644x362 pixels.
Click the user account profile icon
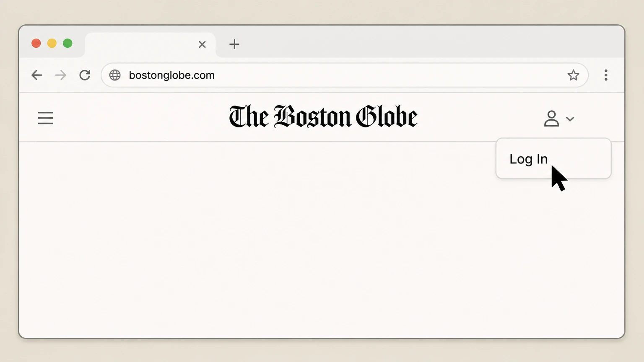[x=551, y=119]
